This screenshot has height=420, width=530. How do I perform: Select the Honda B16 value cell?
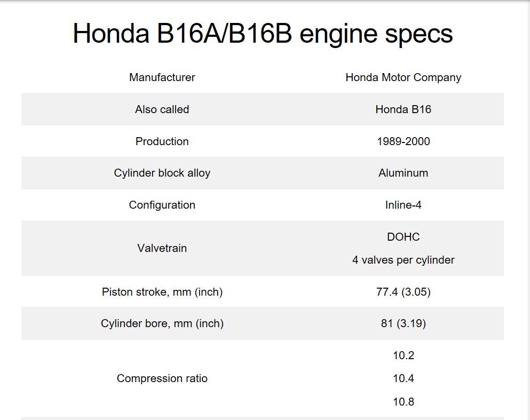pos(403,109)
